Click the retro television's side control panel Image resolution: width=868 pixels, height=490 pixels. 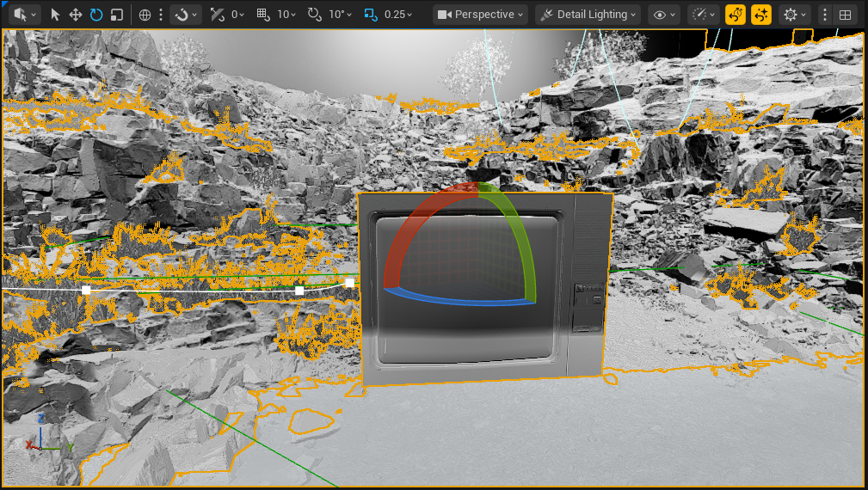(588, 307)
